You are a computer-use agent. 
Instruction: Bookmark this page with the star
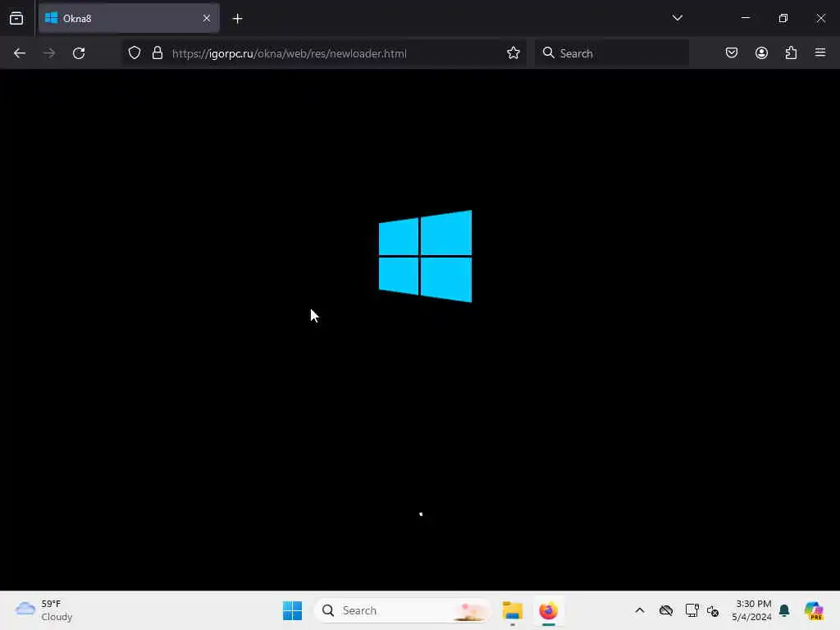(514, 53)
